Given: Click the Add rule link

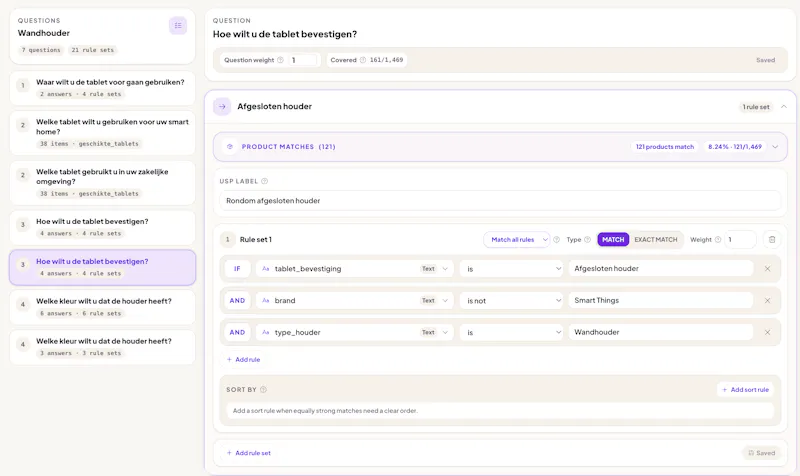Looking at the screenshot, I should click(x=243, y=360).
